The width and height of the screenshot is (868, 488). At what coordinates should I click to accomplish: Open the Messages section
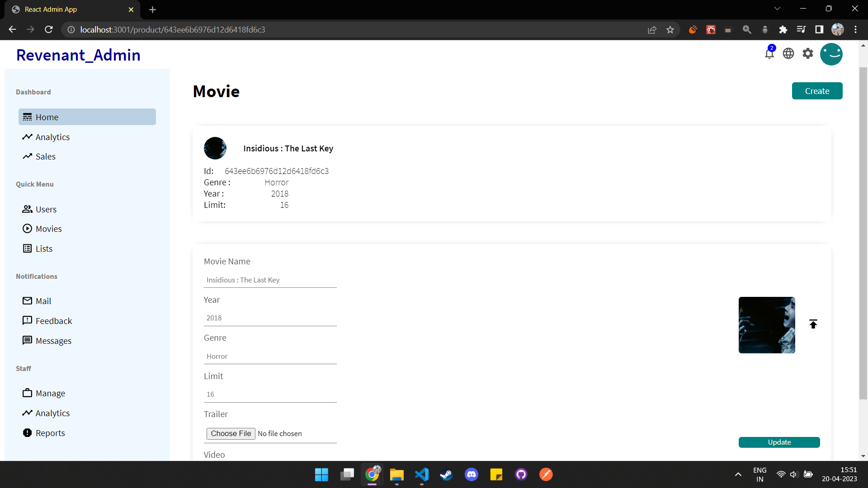click(54, 341)
